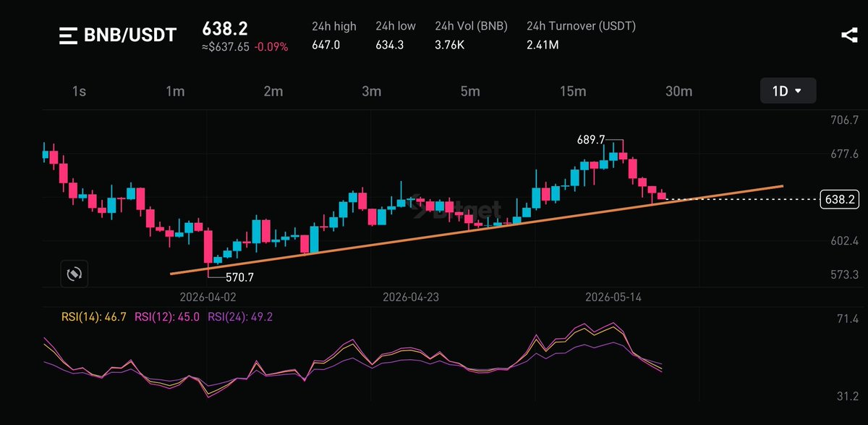This screenshot has width=868, height=425.
Task: Click the 24h high label
Action: tap(334, 26)
